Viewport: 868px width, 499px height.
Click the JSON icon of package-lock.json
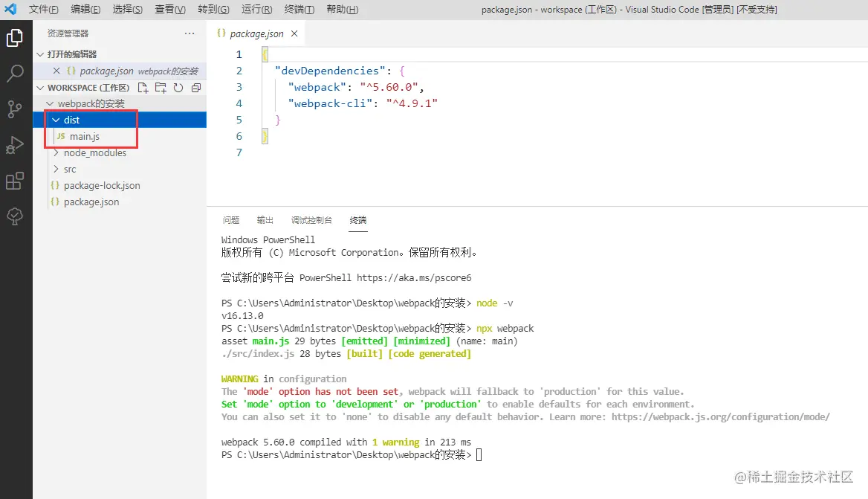(55, 185)
